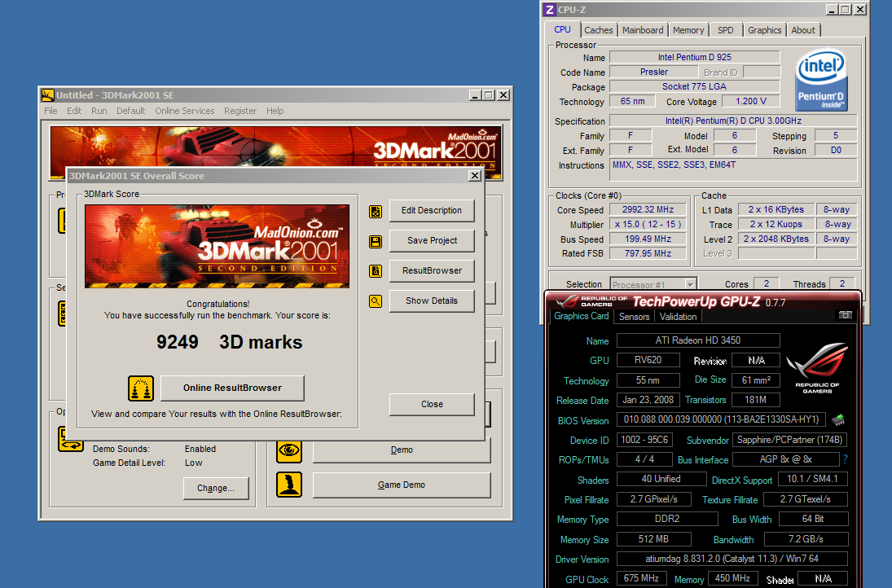Click the Driver Version field in GPU-Z
This screenshot has width=892, height=588.
[732, 559]
